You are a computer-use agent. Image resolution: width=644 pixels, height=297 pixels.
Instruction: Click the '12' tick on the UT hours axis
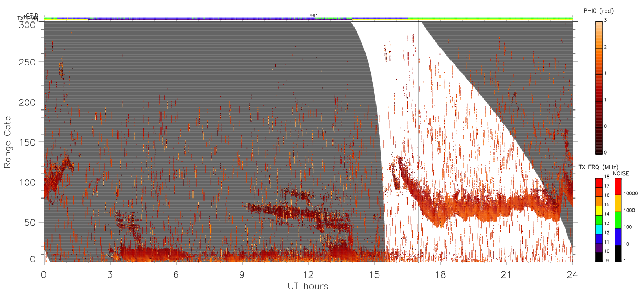(308, 274)
